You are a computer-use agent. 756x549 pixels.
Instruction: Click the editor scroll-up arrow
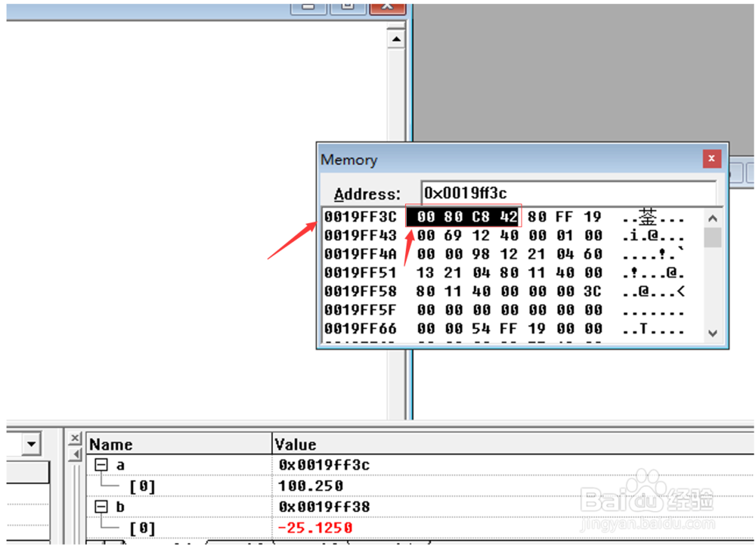click(396, 39)
